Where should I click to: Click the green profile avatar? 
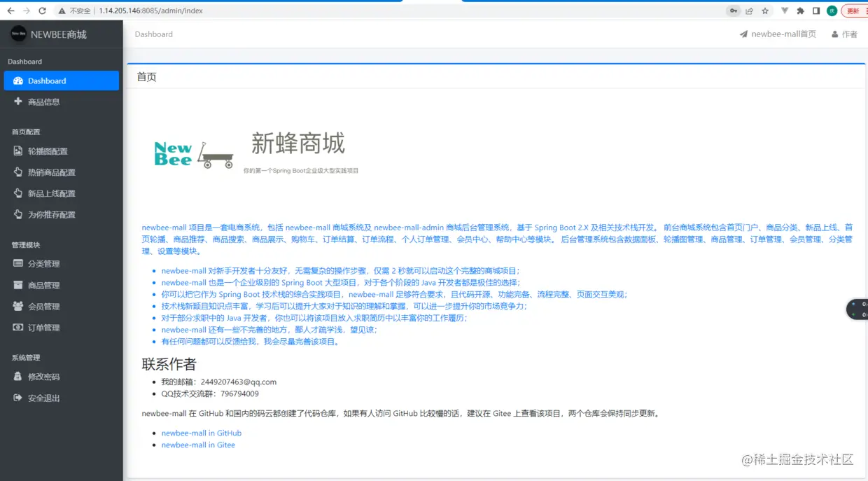pos(832,11)
